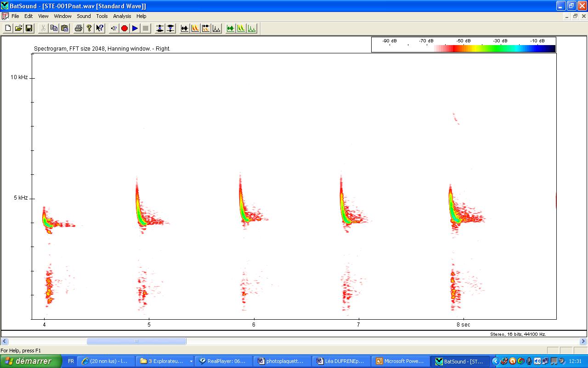This screenshot has width=588, height=368.
Task: Open the Window menu
Action: tap(62, 16)
